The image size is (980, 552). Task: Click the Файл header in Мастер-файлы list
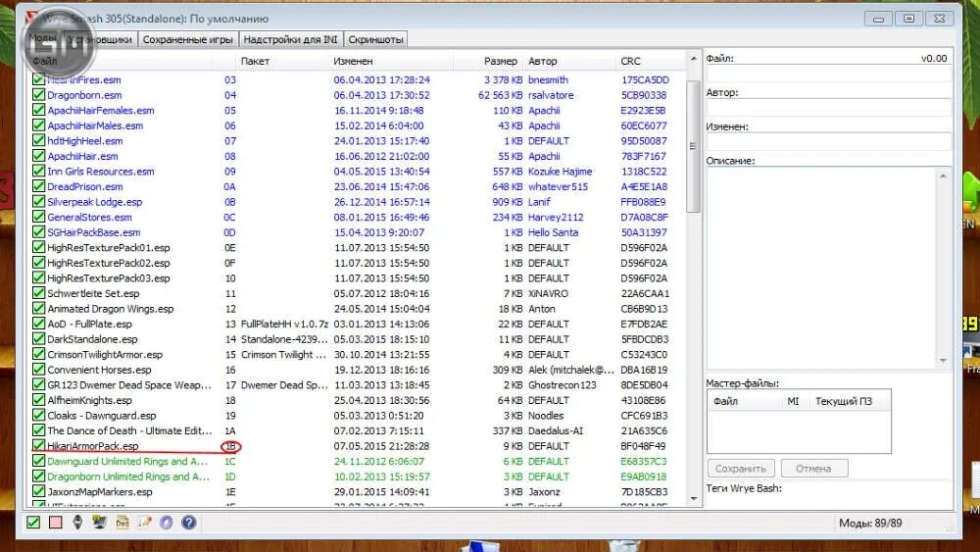[x=745, y=401]
